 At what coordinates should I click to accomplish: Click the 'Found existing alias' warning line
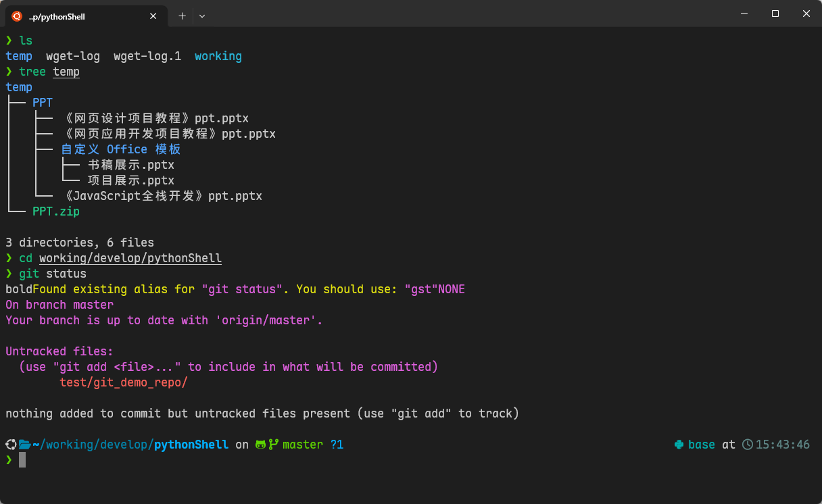(x=235, y=289)
